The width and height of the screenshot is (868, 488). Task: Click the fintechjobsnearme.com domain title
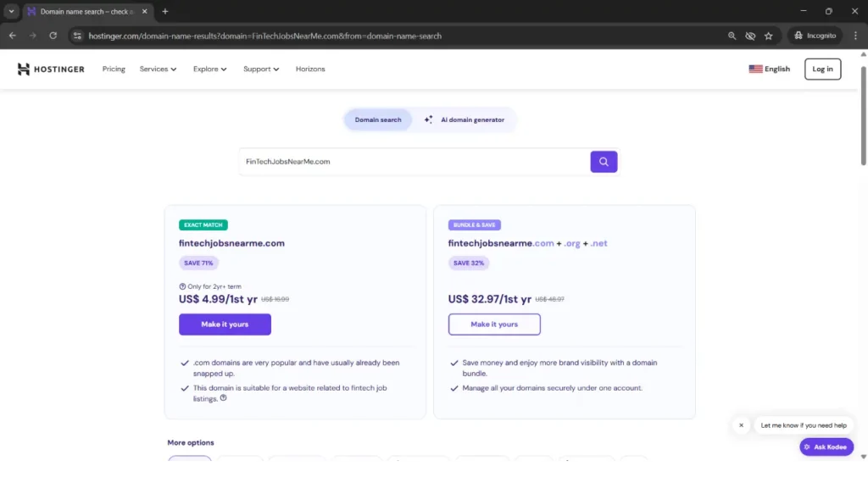231,243
